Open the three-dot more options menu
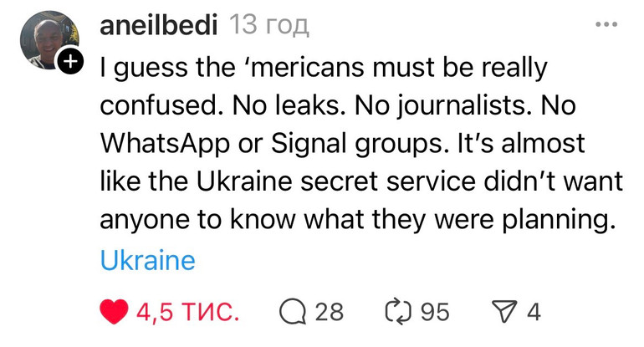 (x=606, y=24)
